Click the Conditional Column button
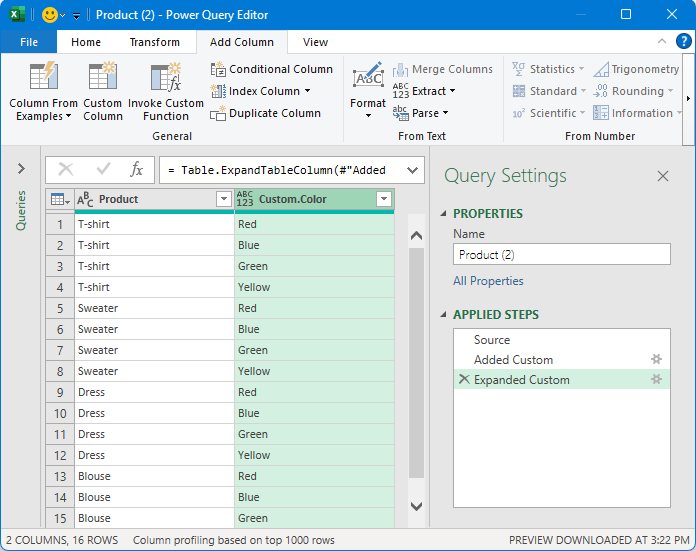Viewport: 696px width, 551px height. click(271, 69)
